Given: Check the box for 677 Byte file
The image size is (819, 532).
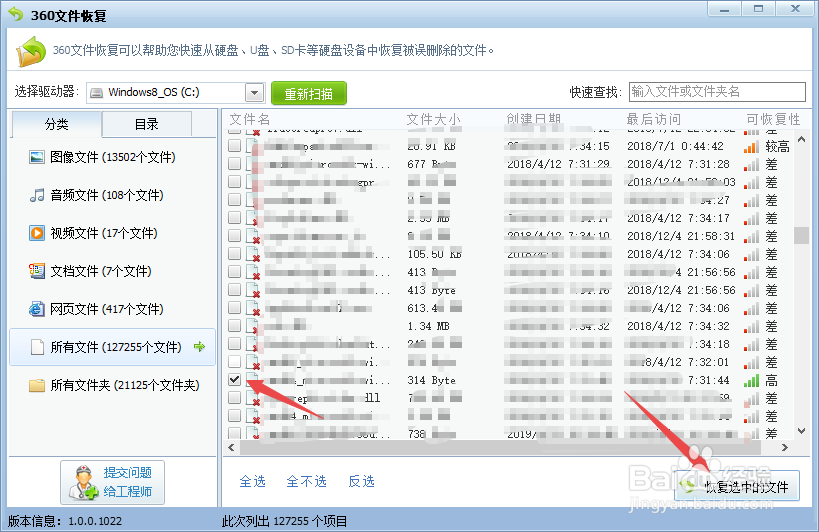Looking at the screenshot, I should (235, 163).
